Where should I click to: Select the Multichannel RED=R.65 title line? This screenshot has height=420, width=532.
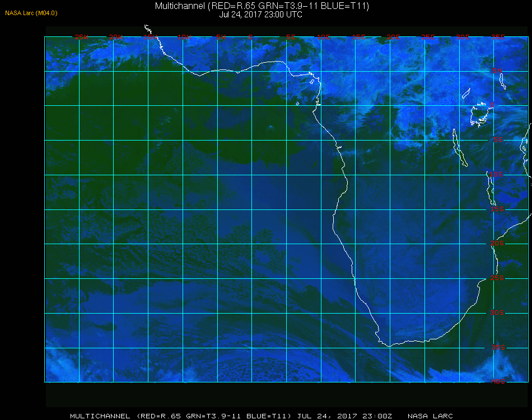[x=262, y=6]
